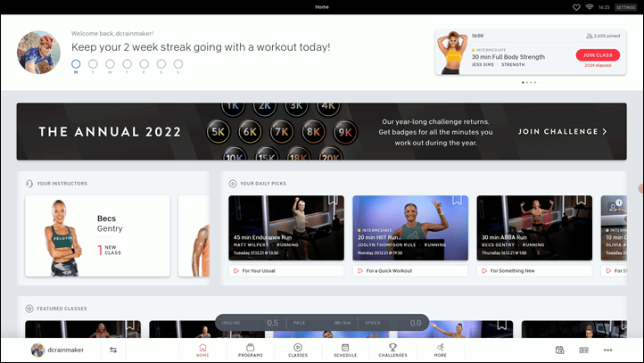
Task: Tap the Speed 0.0 readout
Action: click(393, 323)
